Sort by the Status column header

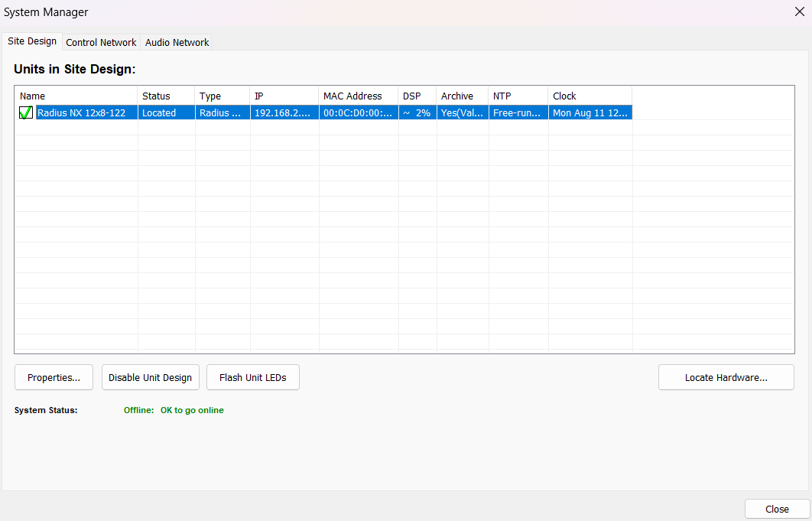166,96
